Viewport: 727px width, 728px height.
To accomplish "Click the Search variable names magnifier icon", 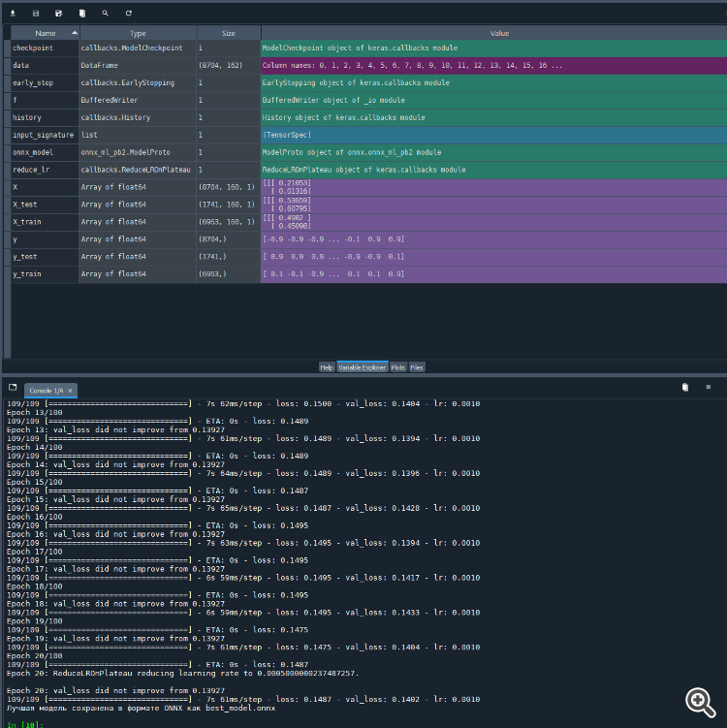I will pyautogui.click(x=106, y=14).
